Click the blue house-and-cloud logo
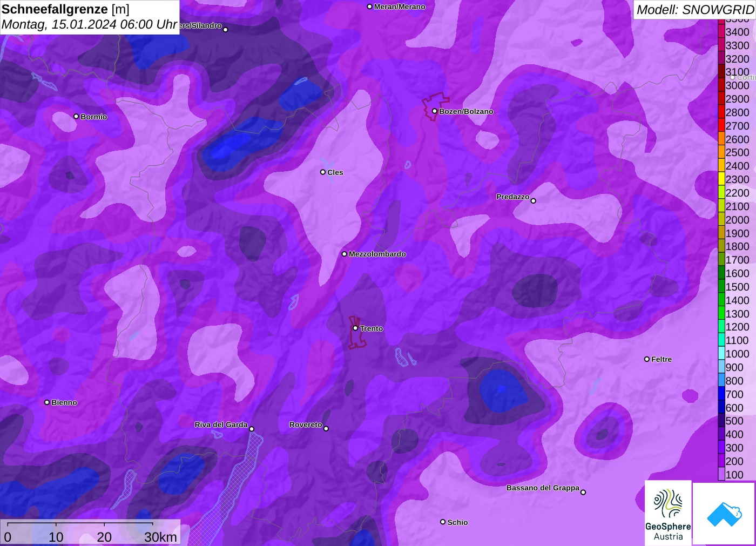Screen dimensions: 756x546 click(724, 514)
